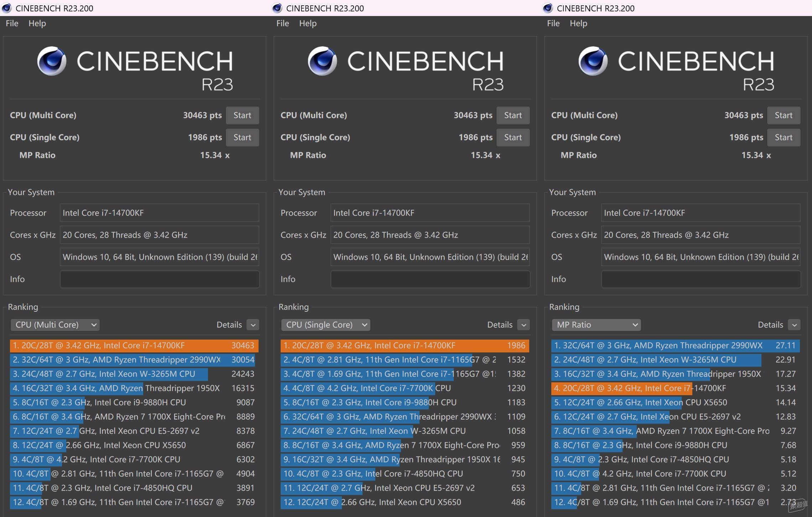The width and height of the screenshot is (812, 517).
Task: Select Ryzen 7 1700X row scoring 959
Action: tap(405, 445)
